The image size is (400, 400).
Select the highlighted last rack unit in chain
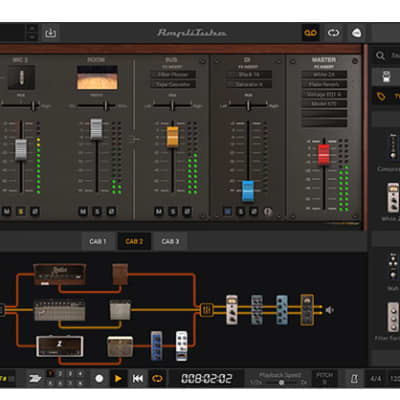click(307, 310)
